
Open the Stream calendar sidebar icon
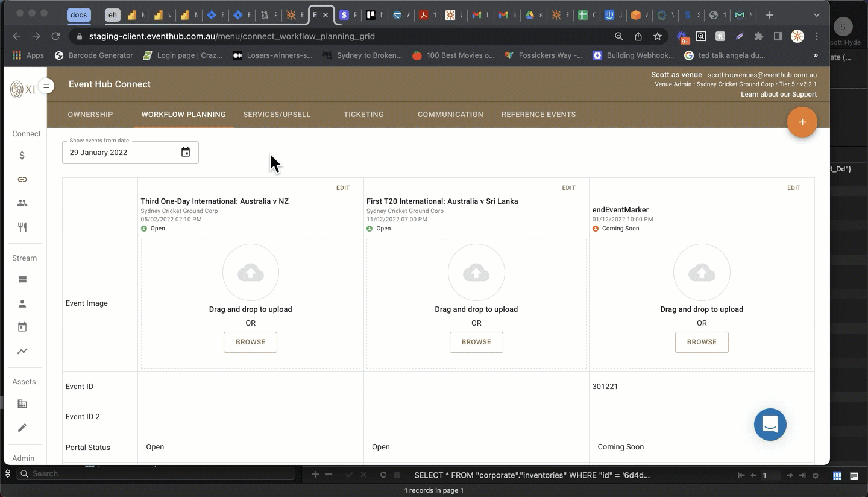[x=22, y=327]
